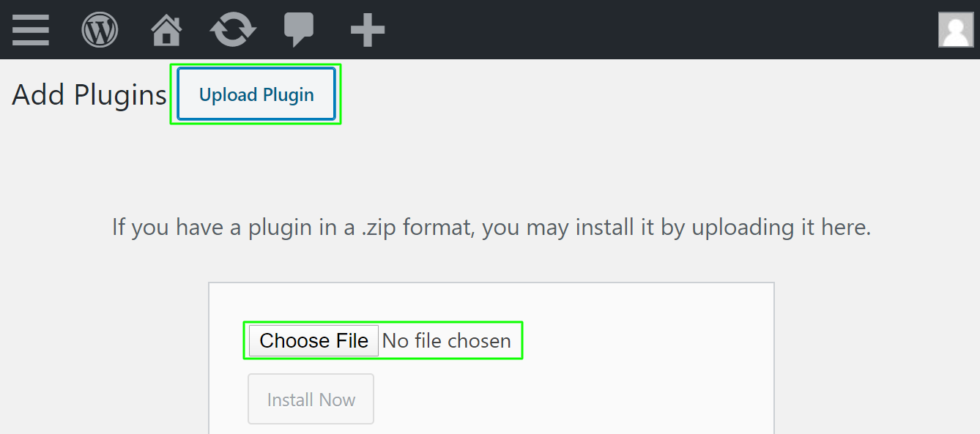
Task: Visit the site via house icon
Action: point(166,30)
